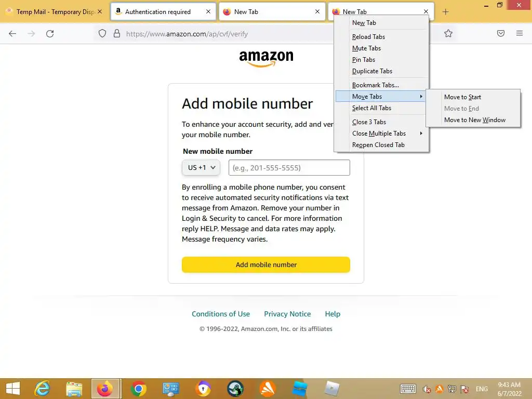Click the forward navigation arrow

click(x=31, y=34)
